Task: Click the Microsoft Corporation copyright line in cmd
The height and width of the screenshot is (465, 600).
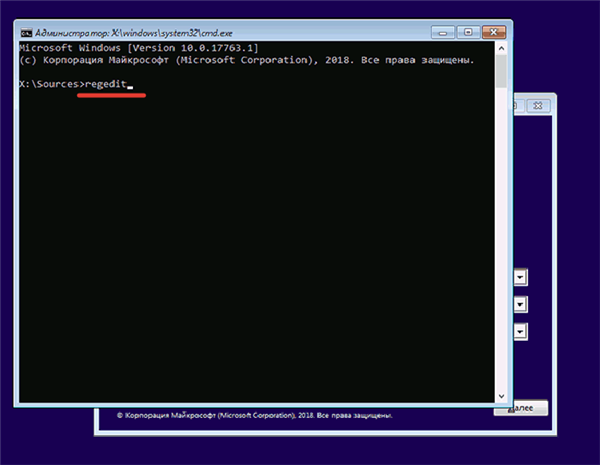Action: (247, 60)
